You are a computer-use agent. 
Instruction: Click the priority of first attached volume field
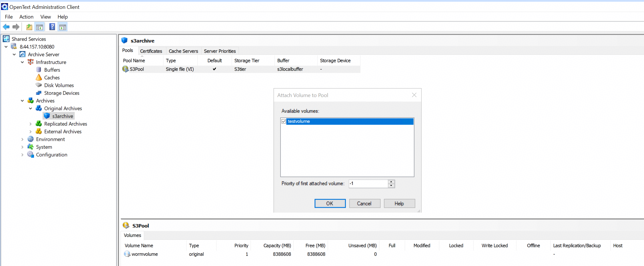coord(368,184)
